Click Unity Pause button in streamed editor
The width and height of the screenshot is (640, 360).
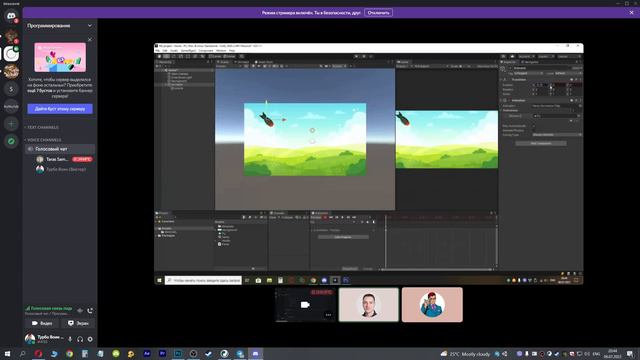[x=364, y=56]
